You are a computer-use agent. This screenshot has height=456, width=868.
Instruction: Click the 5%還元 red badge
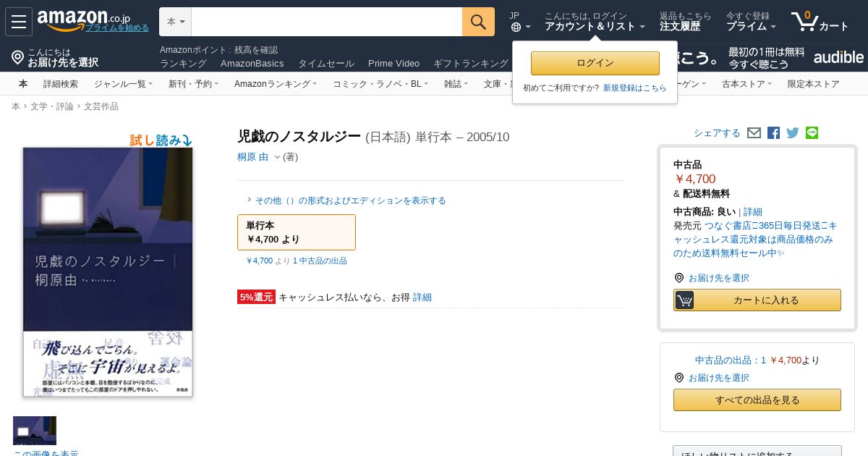pos(256,297)
